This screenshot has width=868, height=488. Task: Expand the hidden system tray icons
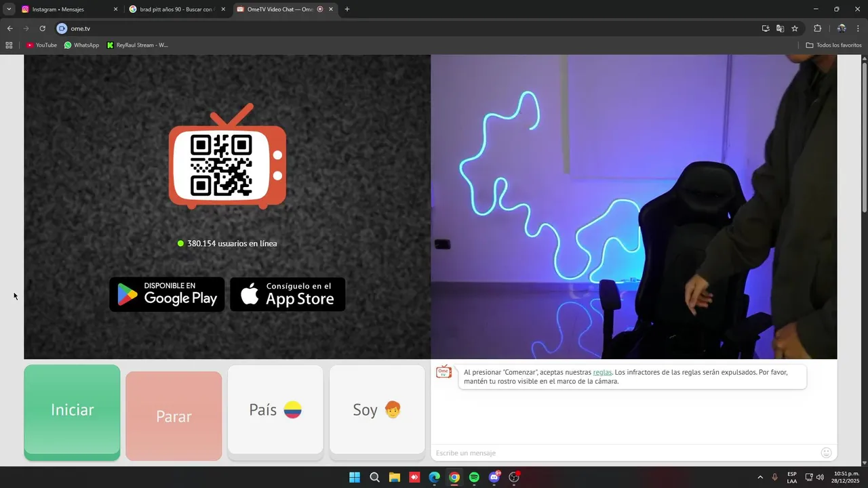point(759,477)
